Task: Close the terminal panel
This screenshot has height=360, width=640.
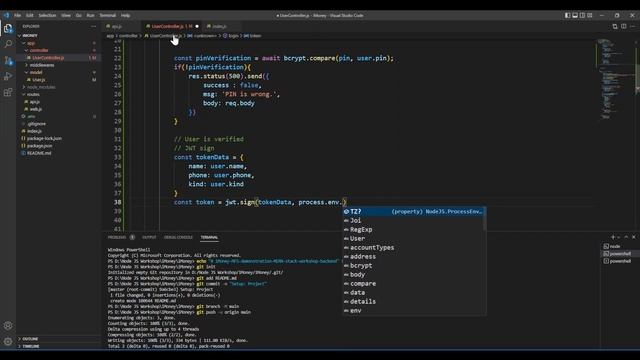Action: 634,237
